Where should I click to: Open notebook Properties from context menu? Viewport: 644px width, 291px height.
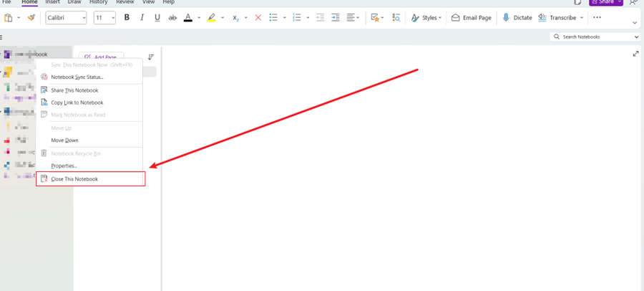(x=89, y=166)
